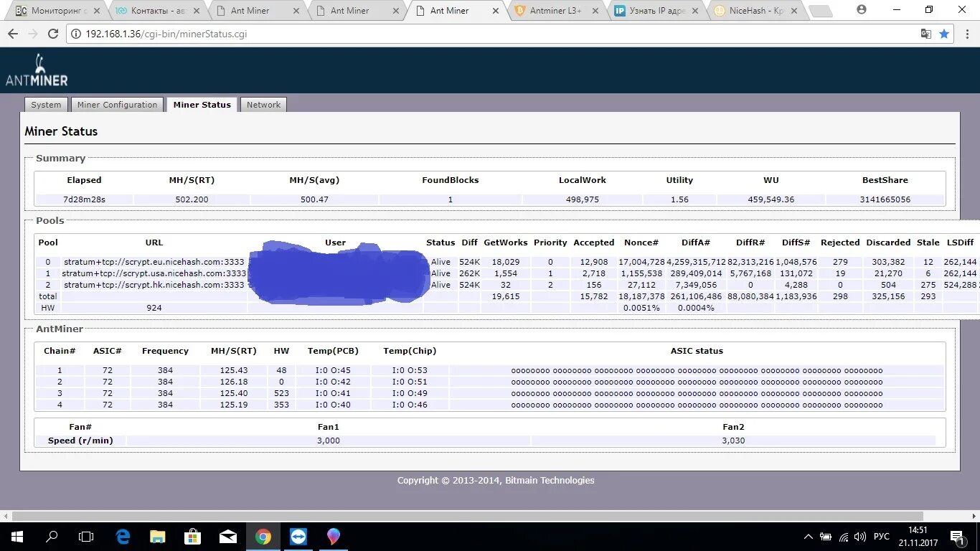The width and height of the screenshot is (980, 551).
Task: Switch to the Узнать IP адрес browser tab
Action: (655, 11)
